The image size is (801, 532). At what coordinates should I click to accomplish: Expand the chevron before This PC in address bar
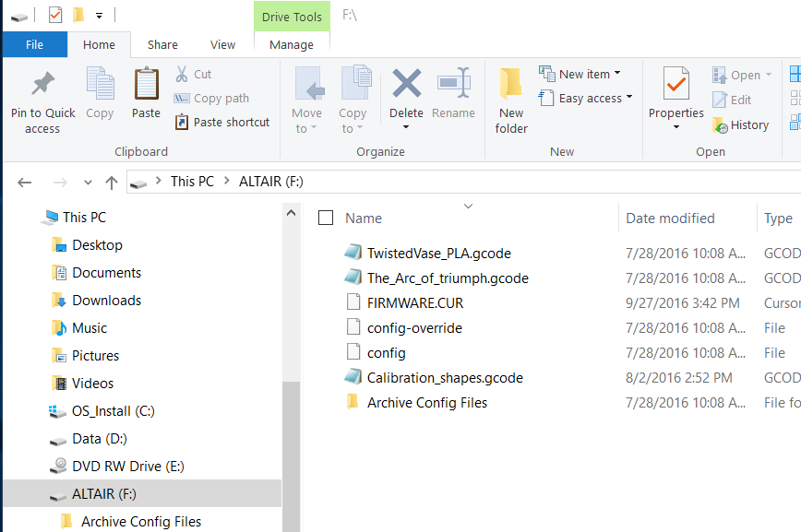tap(159, 181)
